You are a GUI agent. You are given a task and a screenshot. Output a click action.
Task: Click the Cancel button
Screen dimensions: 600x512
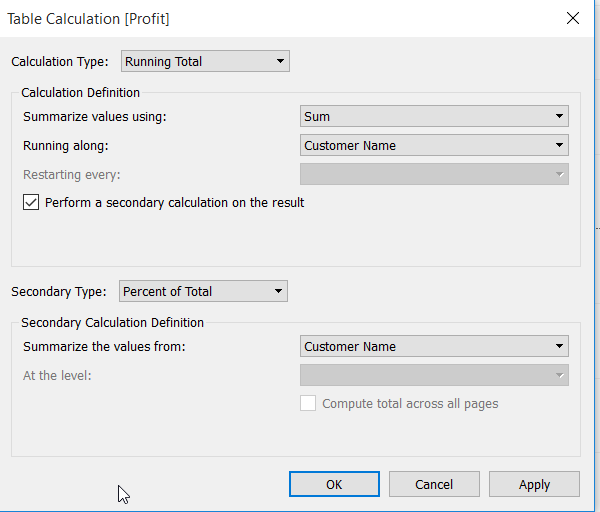pyautogui.click(x=434, y=484)
